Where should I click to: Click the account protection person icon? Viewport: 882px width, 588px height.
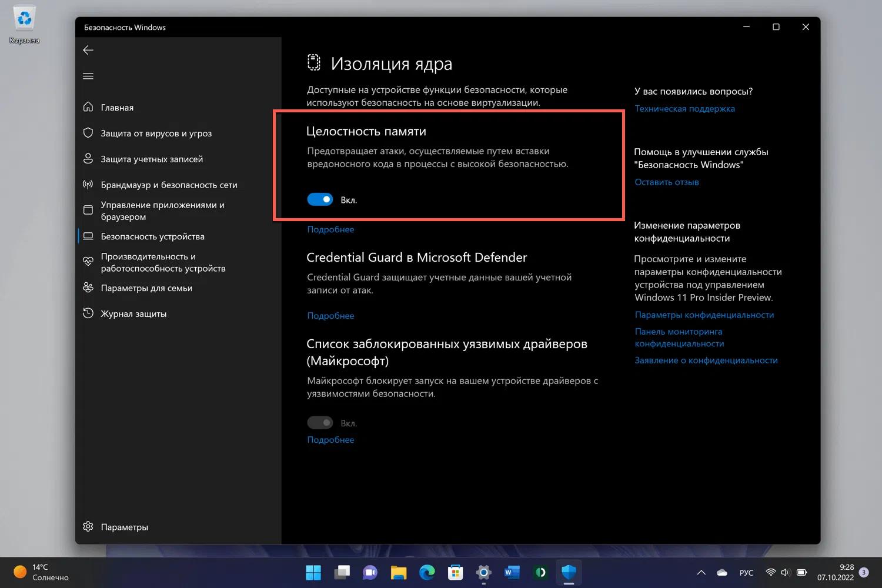coord(88,159)
